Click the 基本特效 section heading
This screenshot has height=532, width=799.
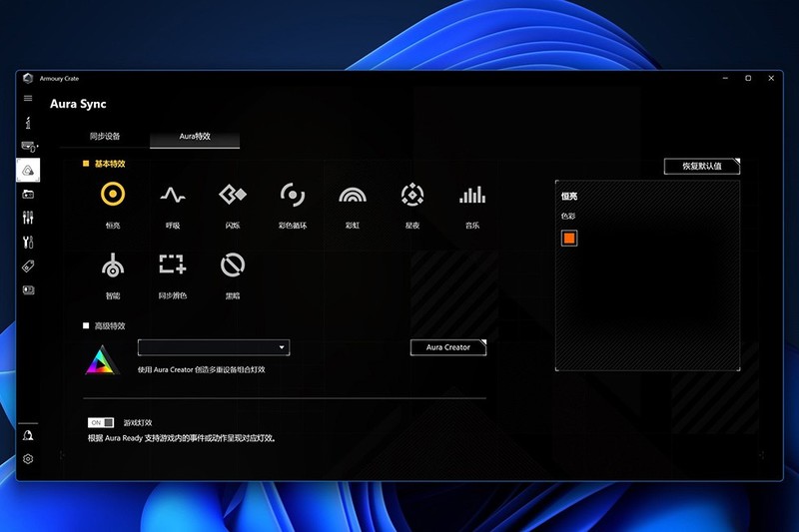pyautogui.click(x=110, y=164)
